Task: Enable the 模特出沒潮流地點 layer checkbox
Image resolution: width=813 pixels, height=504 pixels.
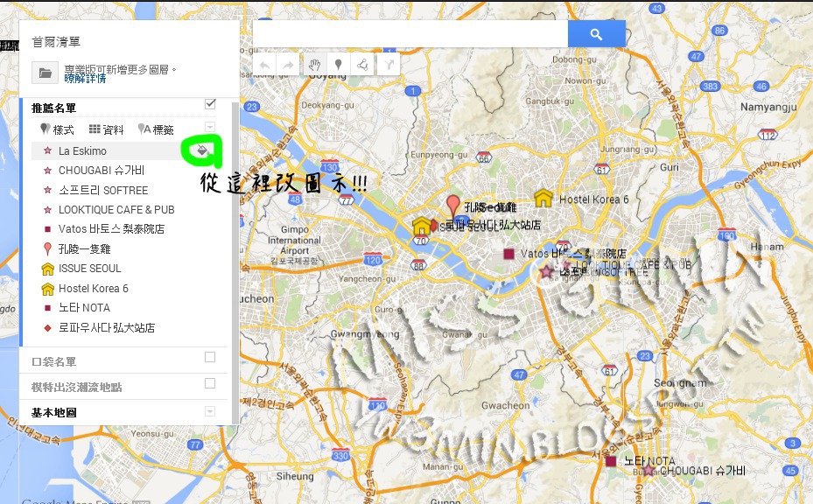Action: (210, 383)
